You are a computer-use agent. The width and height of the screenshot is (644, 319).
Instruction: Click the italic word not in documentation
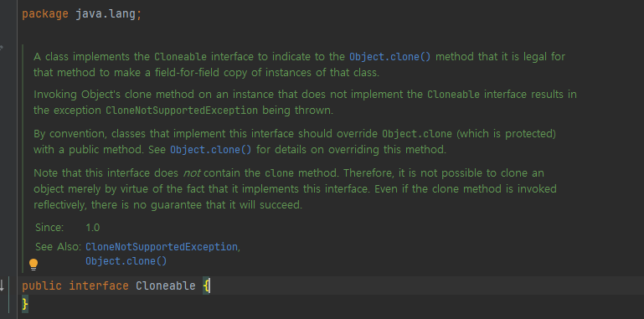tap(192, 173)
